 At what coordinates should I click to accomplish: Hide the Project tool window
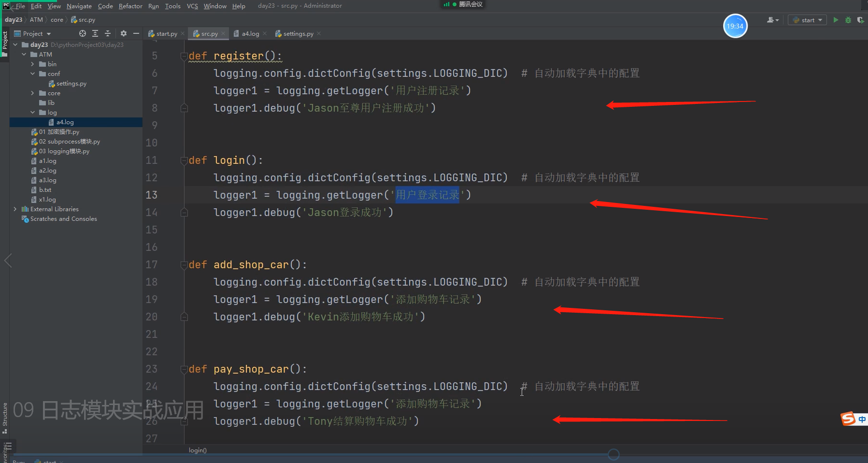point(136,33)
